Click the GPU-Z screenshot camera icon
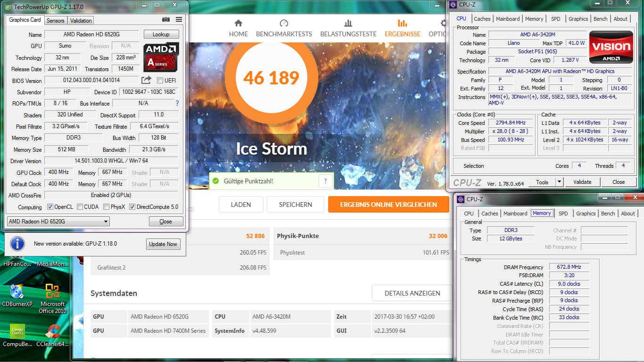 166,19
